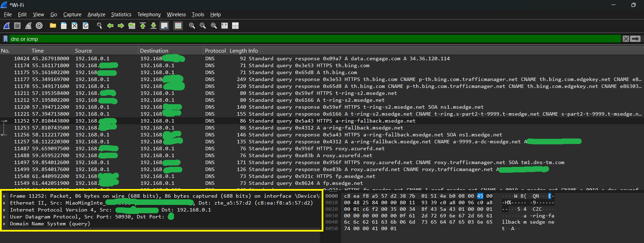Viewport: 644px width, 243px height.
Task: Click the display filter field 'dns or icmp'
Action: [315, 39]
